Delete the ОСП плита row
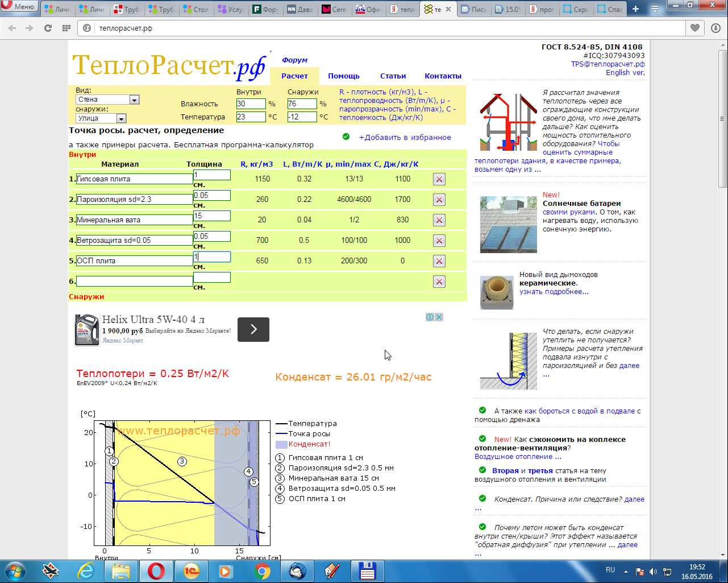This screenshot has width=728, height=583. tap(439, 261)
